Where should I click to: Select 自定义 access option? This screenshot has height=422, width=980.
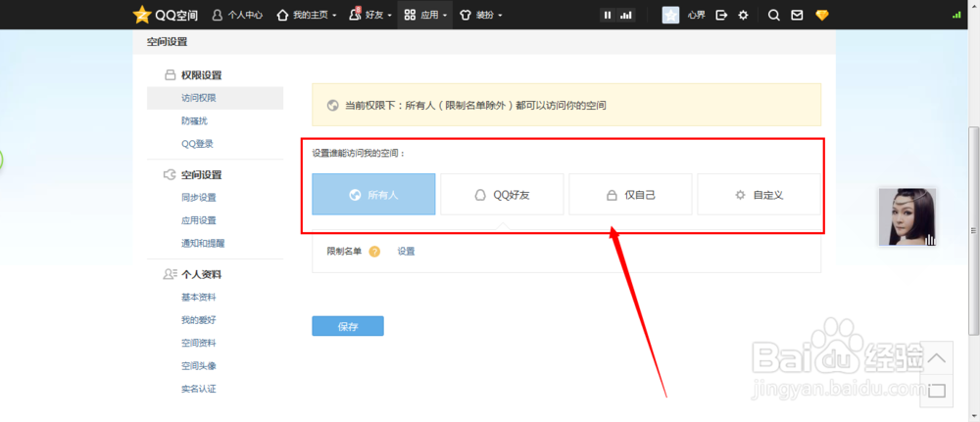click(759, 194)
